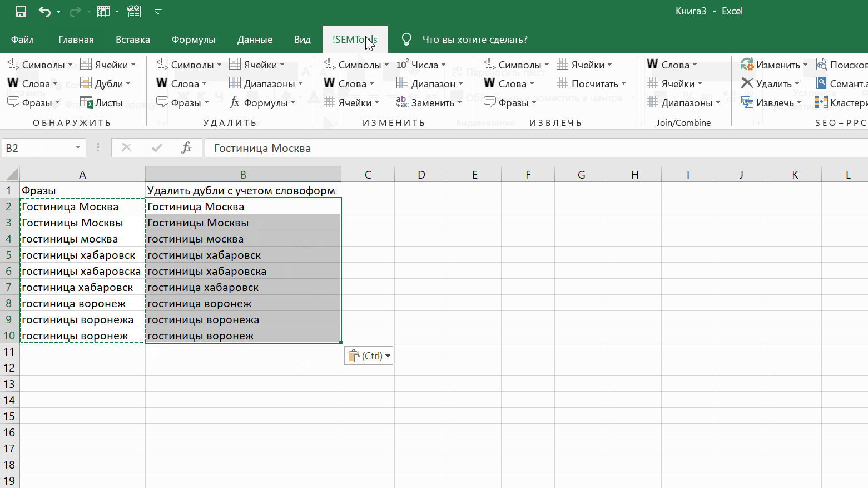Select row 5 header
This screenshot has height=488, width=868.
pyautogui.click(x=9, y=255)
